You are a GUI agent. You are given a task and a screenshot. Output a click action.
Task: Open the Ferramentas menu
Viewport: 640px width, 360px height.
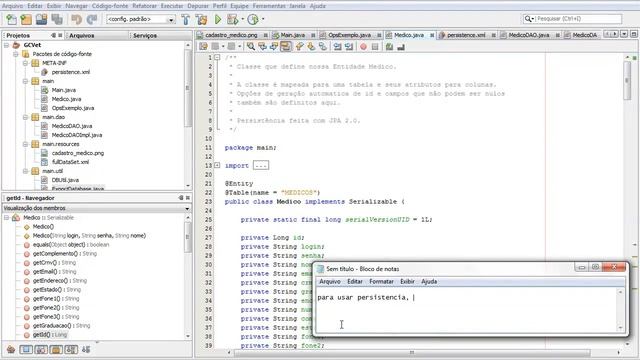click(269, 6)
